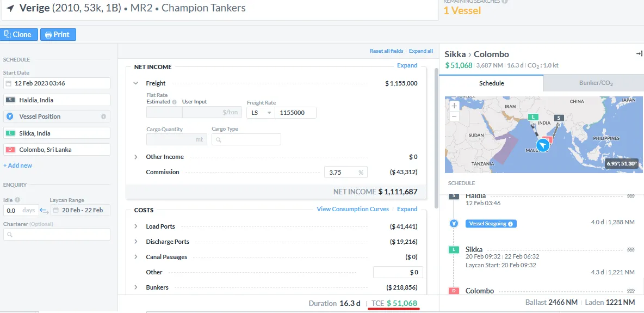Click the Clone button
Screen dimensions: 644x313
[x=19, y=34]
